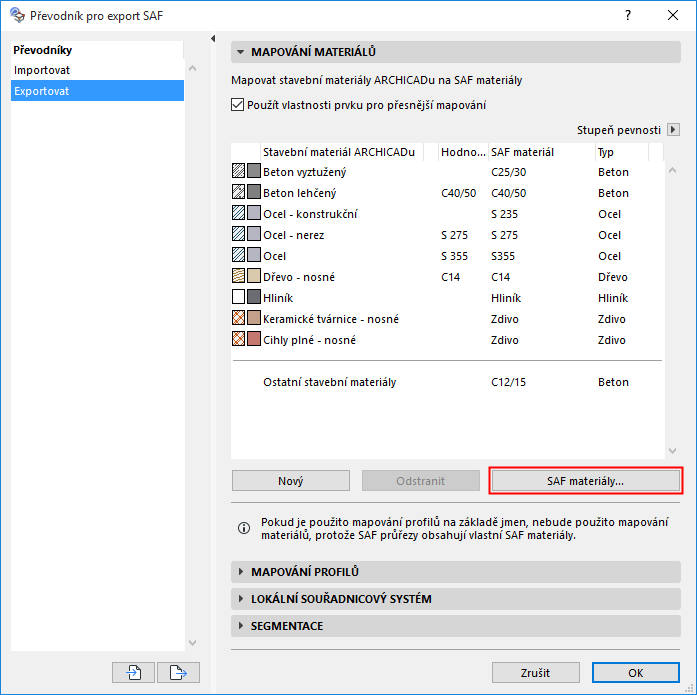Expand the MAPOVÁNÍ PROFILŮ section

click(x=240, y=571)
